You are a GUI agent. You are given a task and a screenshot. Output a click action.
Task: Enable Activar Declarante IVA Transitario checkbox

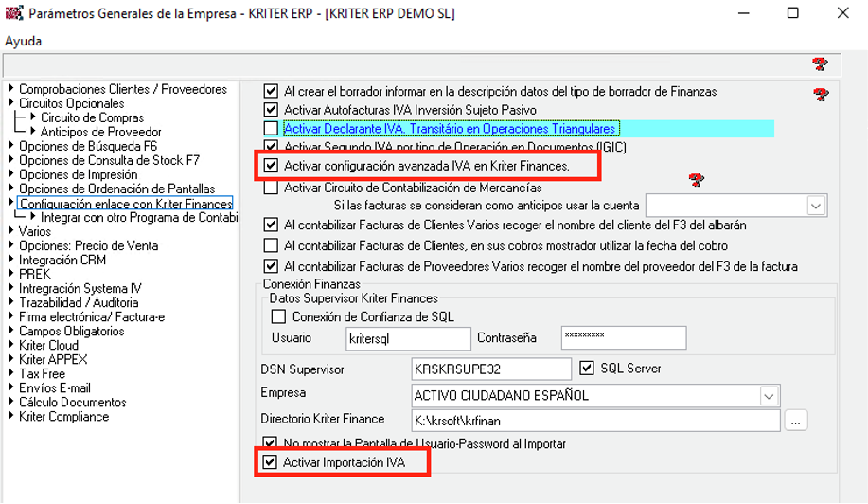271,129
